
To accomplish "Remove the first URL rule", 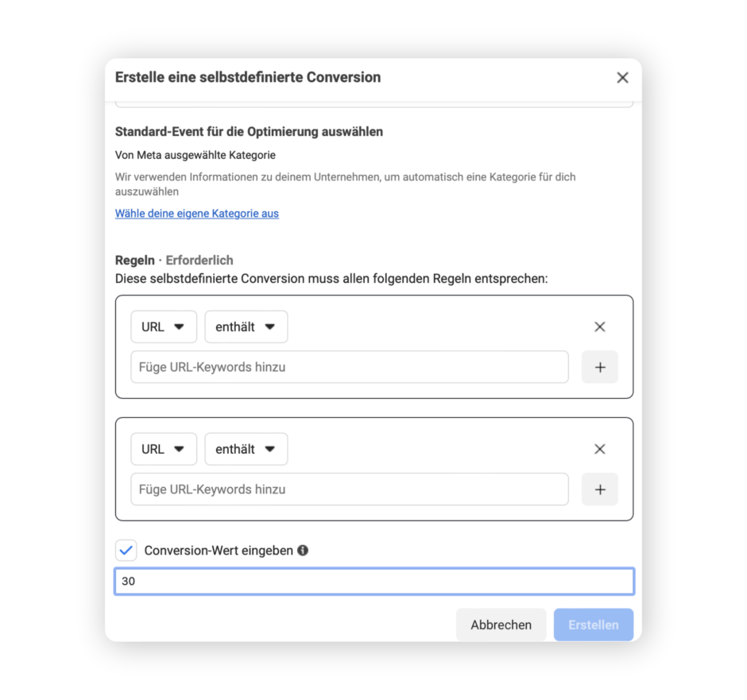I will [600, 327].
